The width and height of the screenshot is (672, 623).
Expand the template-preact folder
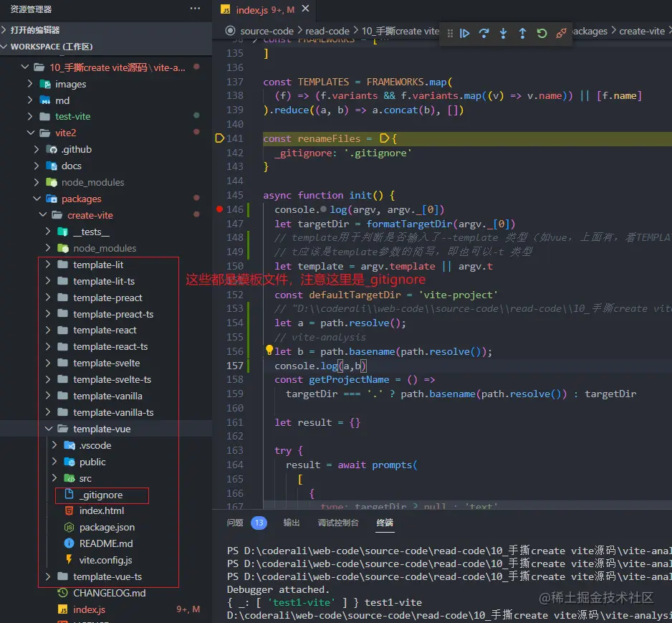coord(107,298)
